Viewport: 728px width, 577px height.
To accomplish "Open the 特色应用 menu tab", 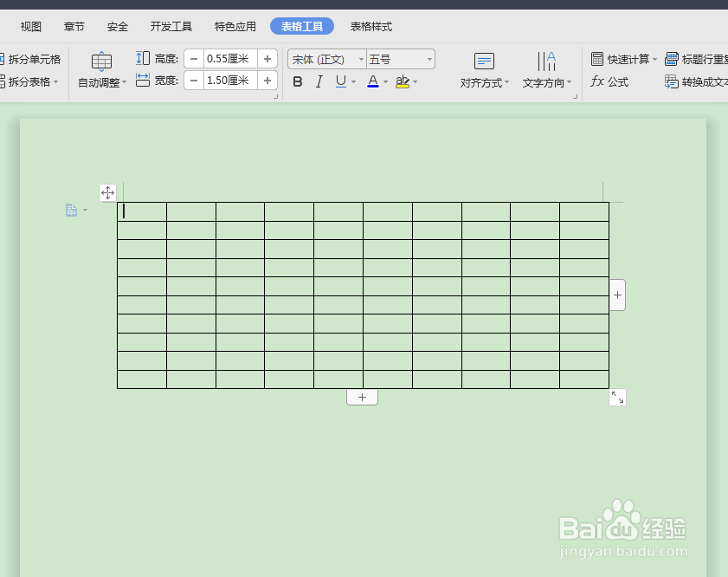I will [x=234, y=26].
